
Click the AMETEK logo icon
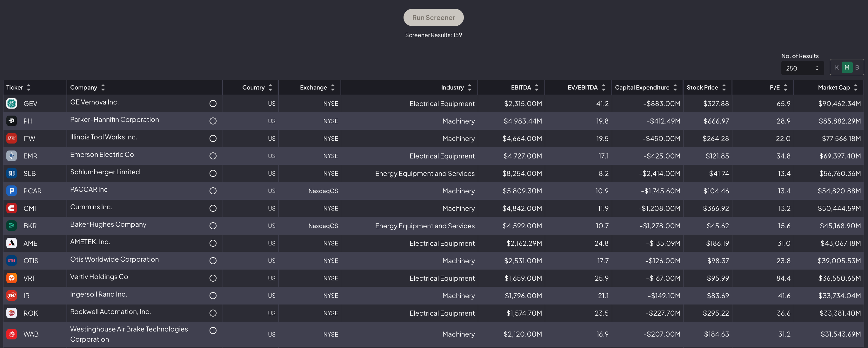pyautogui.click(x=11, y=243)
